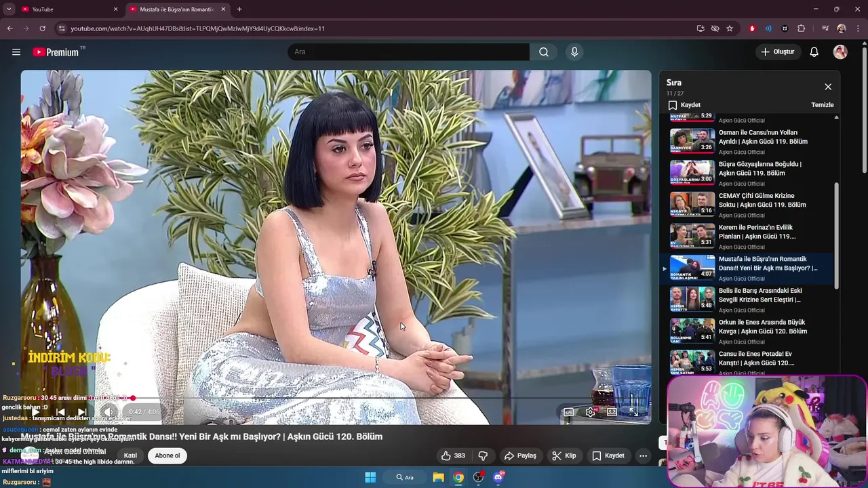
Task: Go back in browser history
Action: click(9, 28)
